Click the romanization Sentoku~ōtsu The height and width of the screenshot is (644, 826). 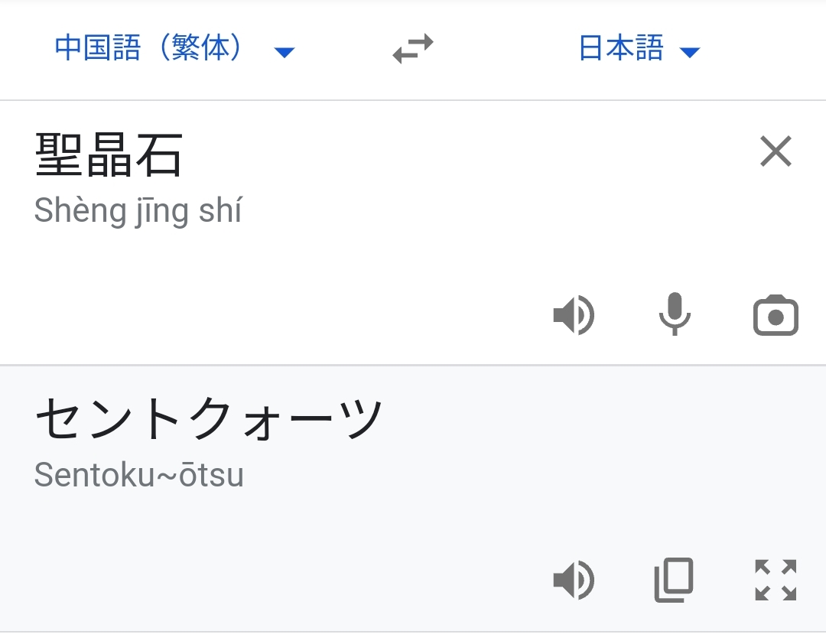[x=139, y=476]
